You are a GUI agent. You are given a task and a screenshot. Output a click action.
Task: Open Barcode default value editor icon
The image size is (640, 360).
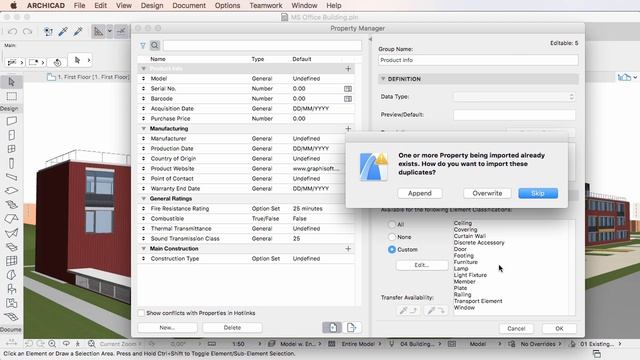[x=348, y=99]
